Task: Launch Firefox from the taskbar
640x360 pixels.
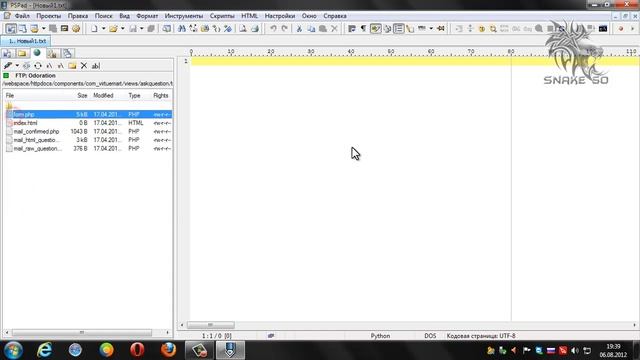Action: pyautogui.click(x=168, y=350)
